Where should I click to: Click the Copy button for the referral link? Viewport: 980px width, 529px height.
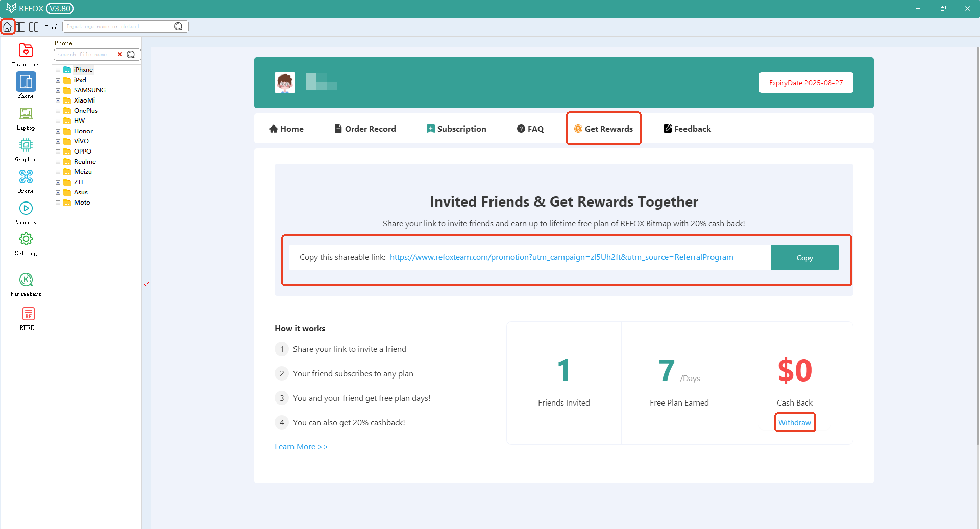point(804,258)
